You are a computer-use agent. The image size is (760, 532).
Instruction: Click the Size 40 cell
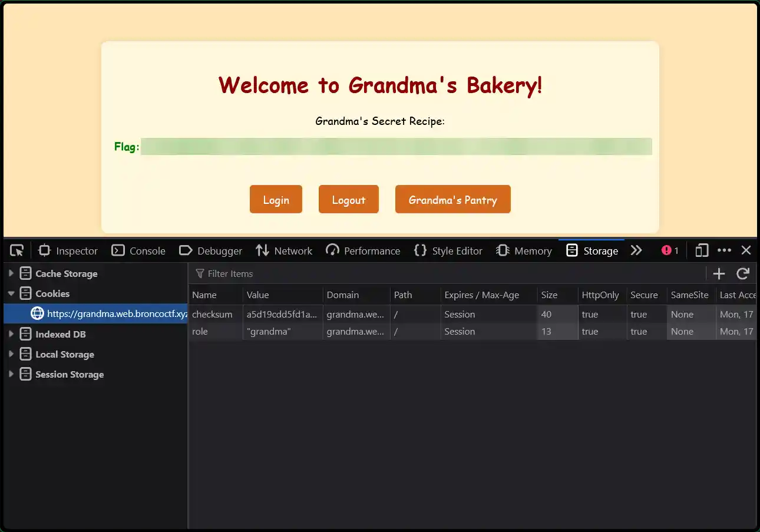557,314
